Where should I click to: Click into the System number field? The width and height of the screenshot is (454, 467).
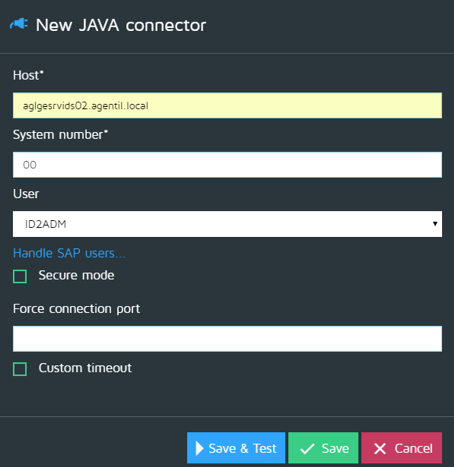(x=227, y=165)
